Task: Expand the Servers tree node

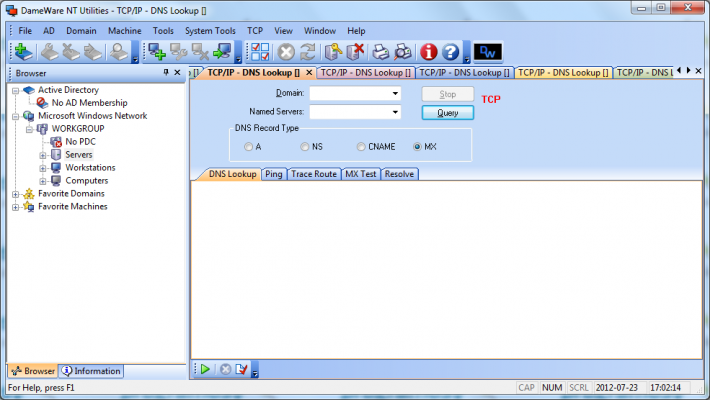Action: (x=43, y=155)
